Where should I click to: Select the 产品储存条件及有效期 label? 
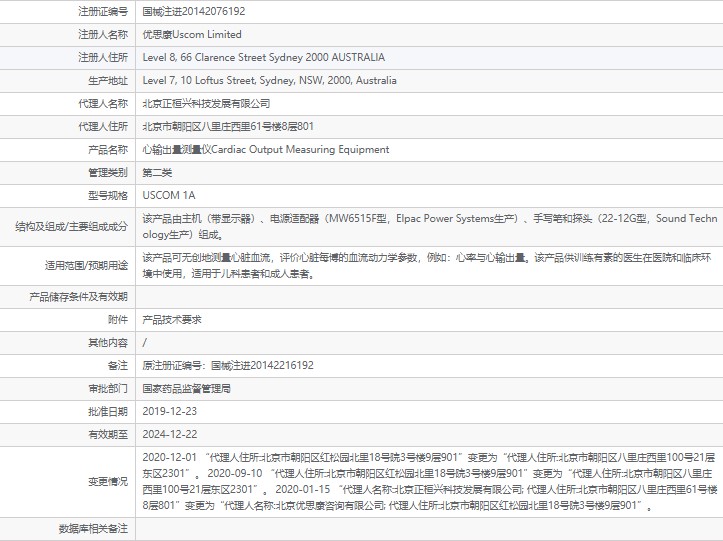[x=78, y=297]
